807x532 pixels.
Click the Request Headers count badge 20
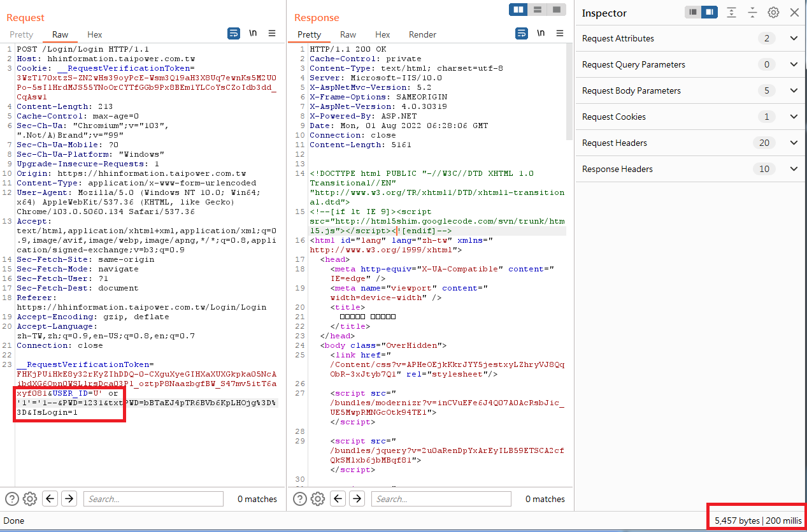[764, 143]
